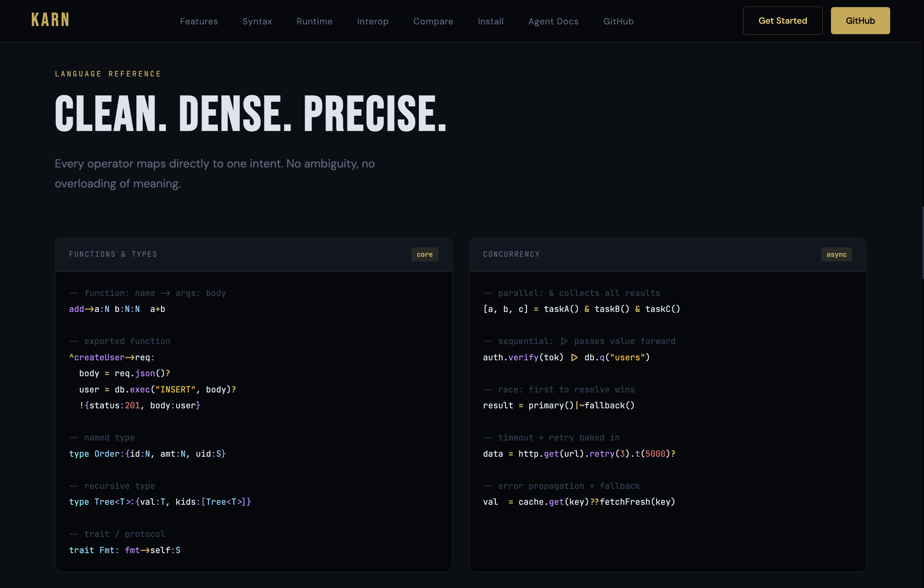Click the LANGUAGE REFERENCE label
Image resolution: width=924 pixels, height=588 pixels.
tap(108, 74)
